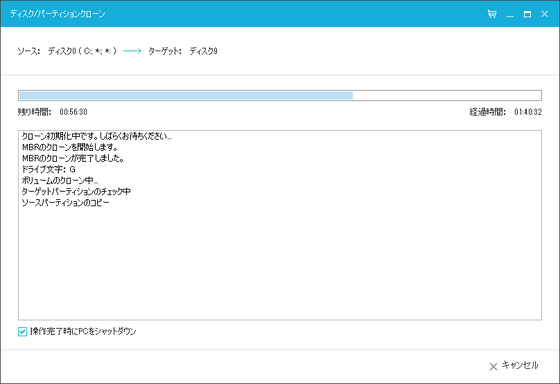This screenshot has height=384, width=560.
Task: Open the shopping cart purchase icon
Action: (x=492, y=14)
